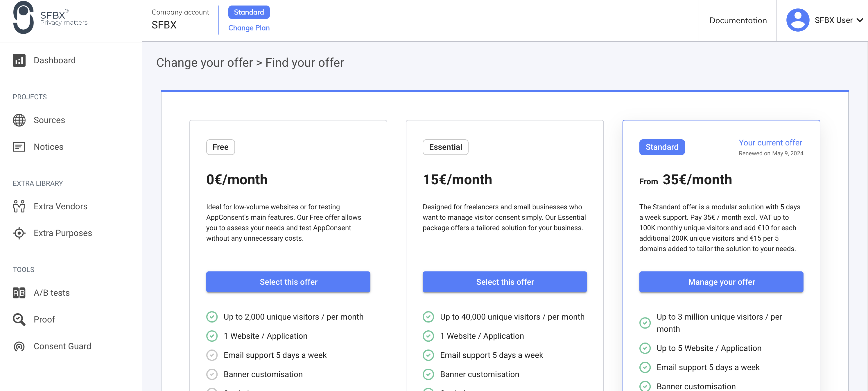The image size is (868, 391).
Task: Open Extra Vendors people icon
Action: coord(19,206)
